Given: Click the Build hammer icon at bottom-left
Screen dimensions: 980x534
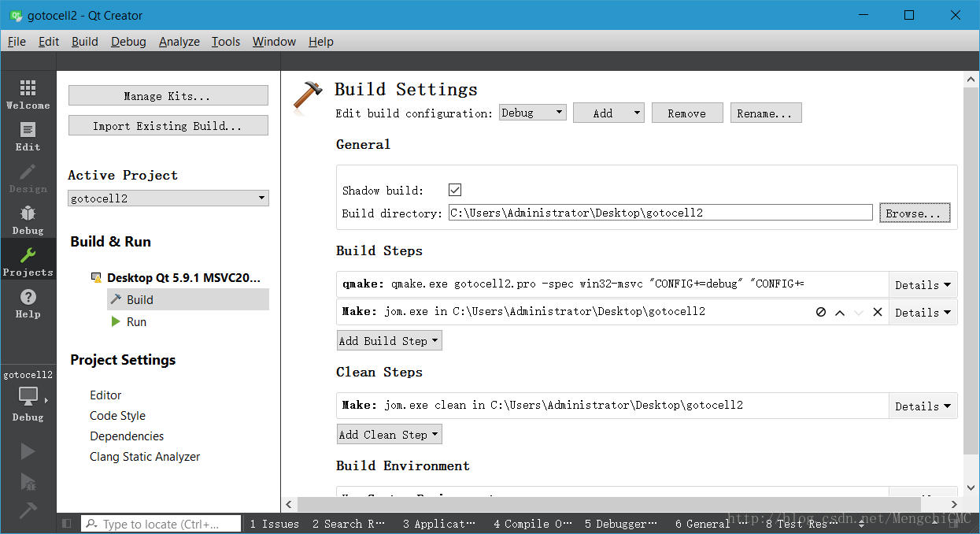Looking at the screenshot, I should pos(28,510).
